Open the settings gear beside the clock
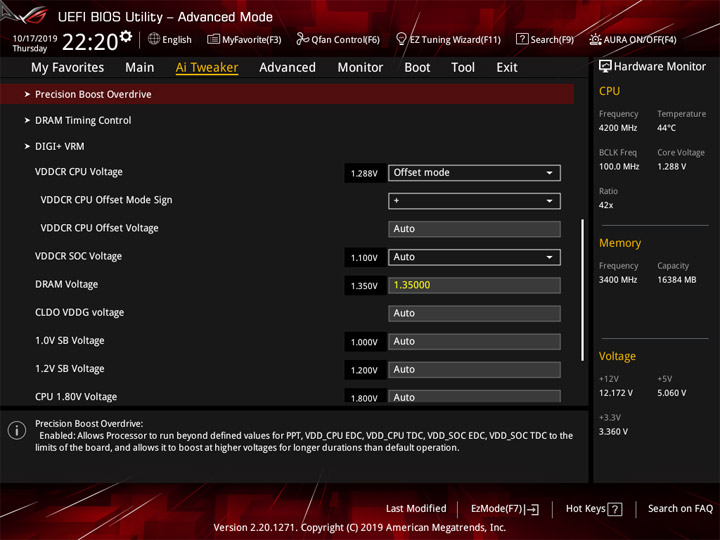Image resolution: width=720 pixels, height=540 pixels. coord(125,36)
